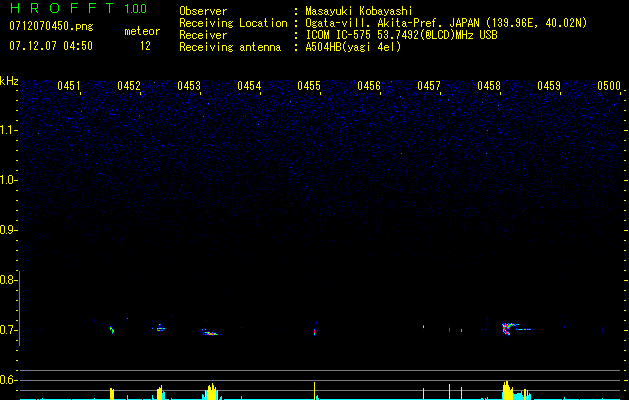Click the small meteor echo before 0452
Screen dimensions: 629x400
tap(112, 330)
